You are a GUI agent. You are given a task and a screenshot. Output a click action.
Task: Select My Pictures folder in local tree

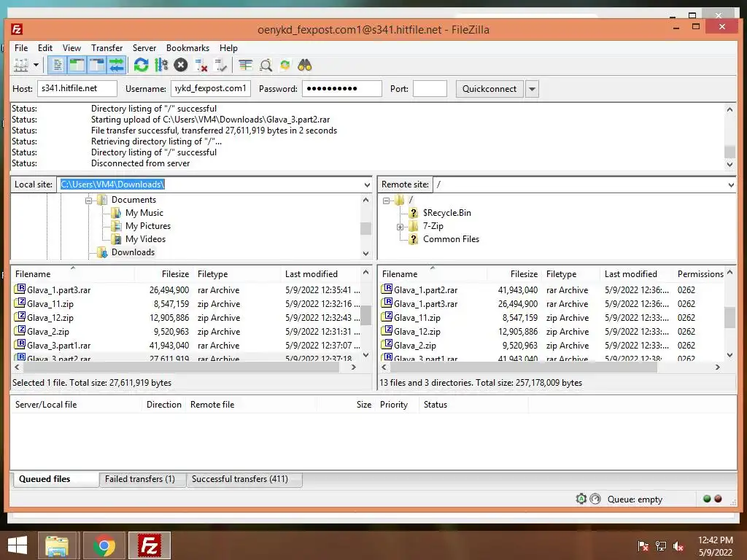tap(147, 226)
